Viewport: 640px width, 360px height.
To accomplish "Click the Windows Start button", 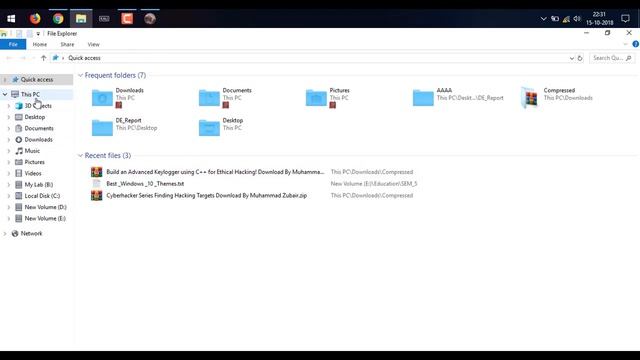I will (11, 18).
